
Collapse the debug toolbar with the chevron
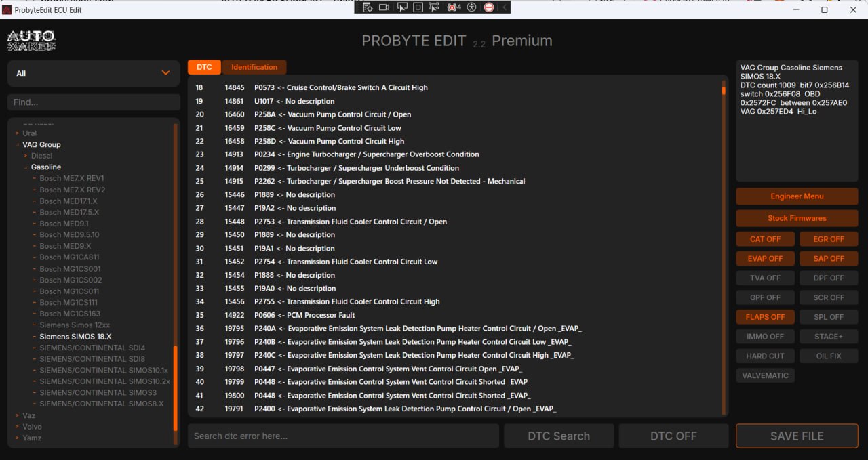pos(505,7)
